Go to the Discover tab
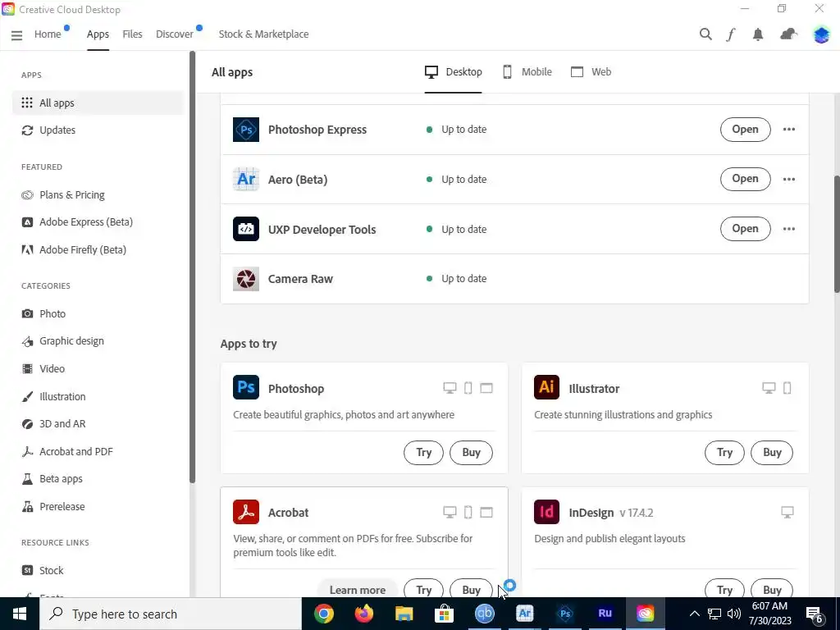This screenshot has width=840, height=630. pos(175,34)
